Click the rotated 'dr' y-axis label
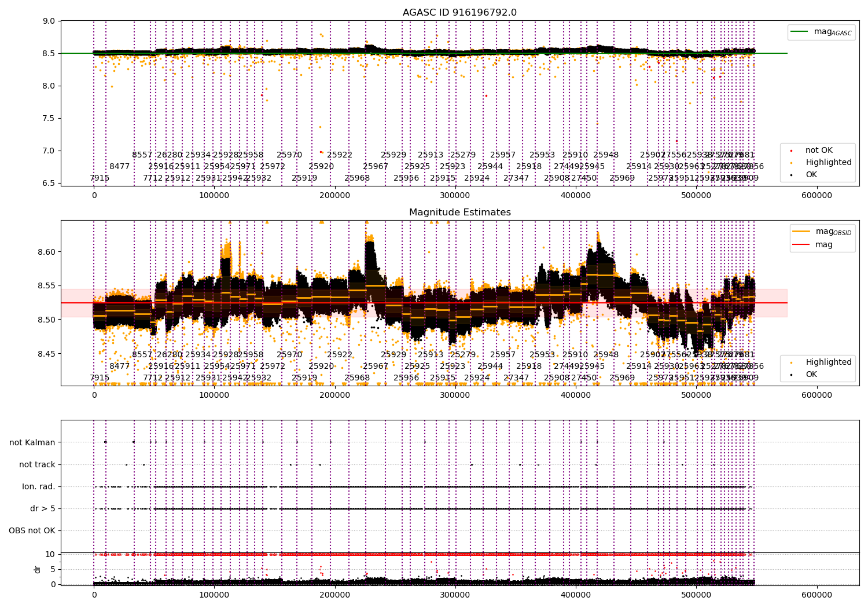868x608 pixels. point(38,569)
